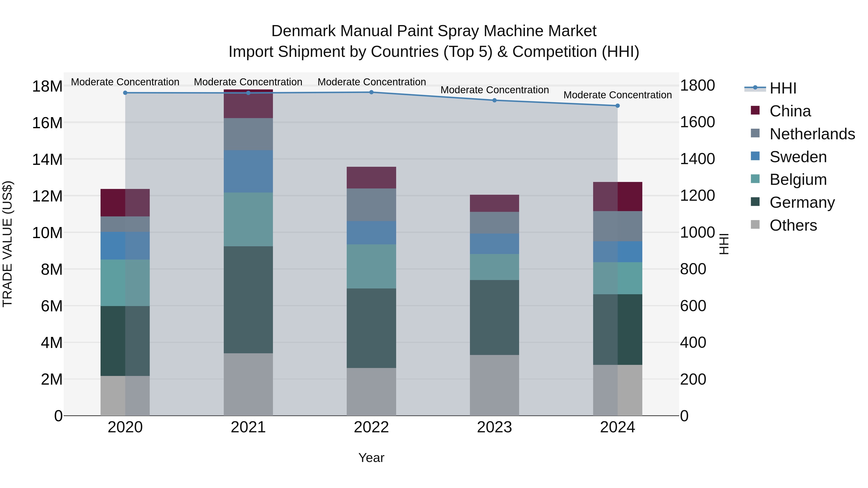
Task: Click the Moderate Concentration label above 2024
Action: [x=618, y=95]
